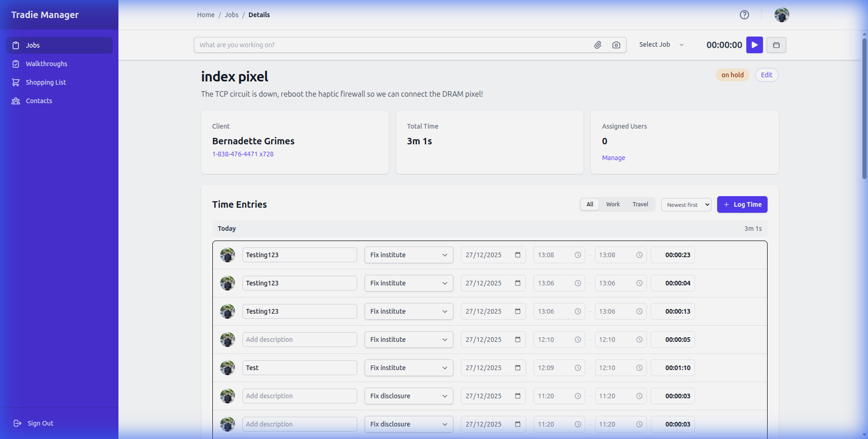Viewport: 868px width, 439px height.
Task: Open the Contacts section
Action: pyautogui.click(x=38, y=100)
